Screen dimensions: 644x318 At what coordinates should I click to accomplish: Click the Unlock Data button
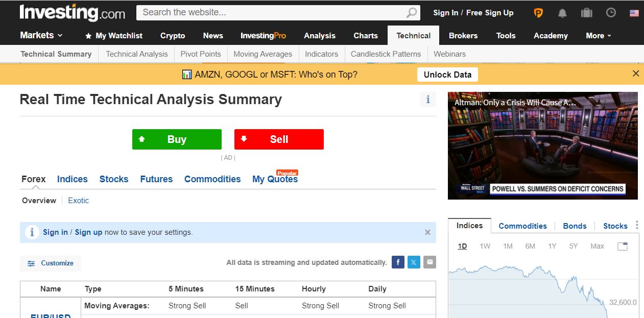click(x=447, y=75)
